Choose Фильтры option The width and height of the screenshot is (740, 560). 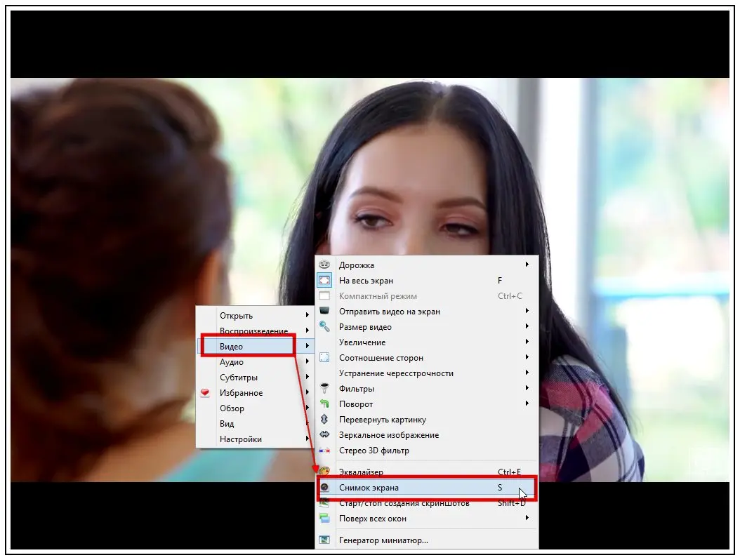click(427, 388)
